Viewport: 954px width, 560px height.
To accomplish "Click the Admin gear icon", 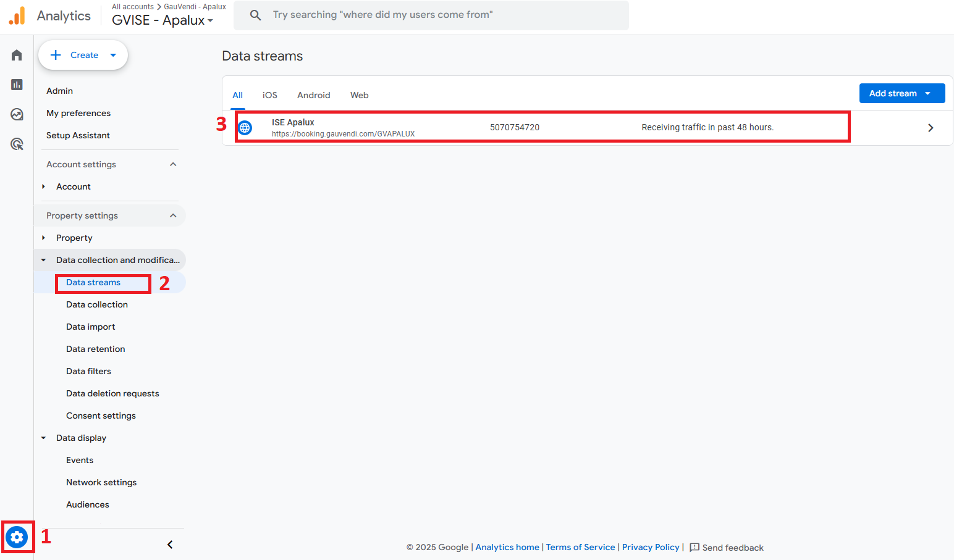I will tap(17, 537).
